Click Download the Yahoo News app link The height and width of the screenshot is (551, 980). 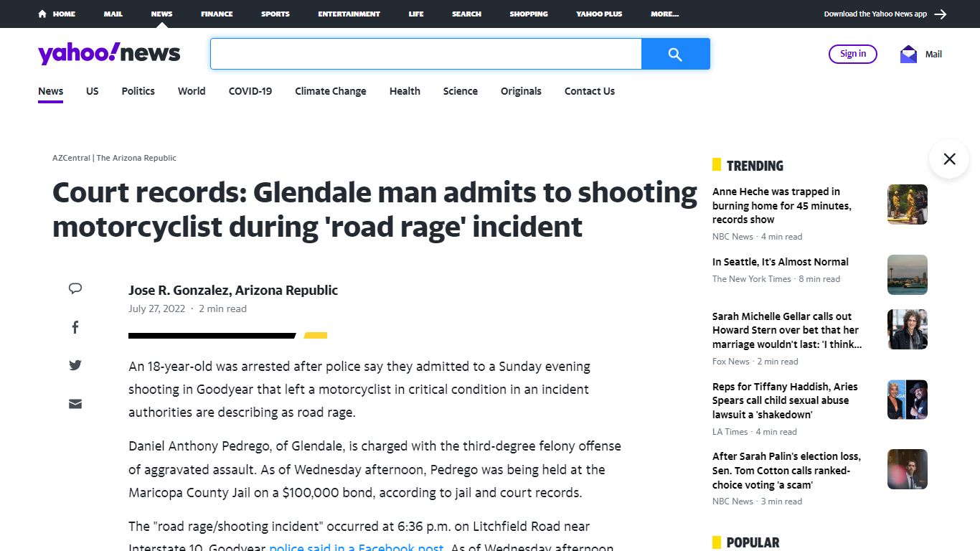pos(875,14)
